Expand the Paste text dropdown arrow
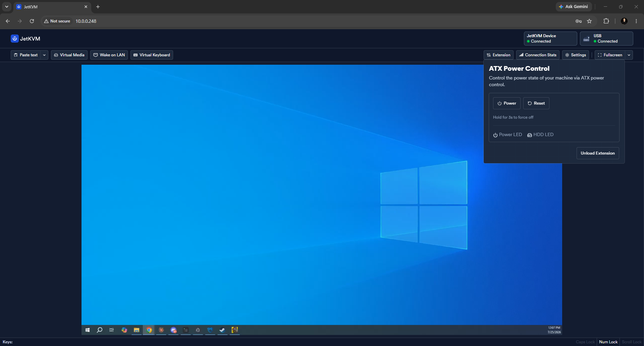 point(44,55)
